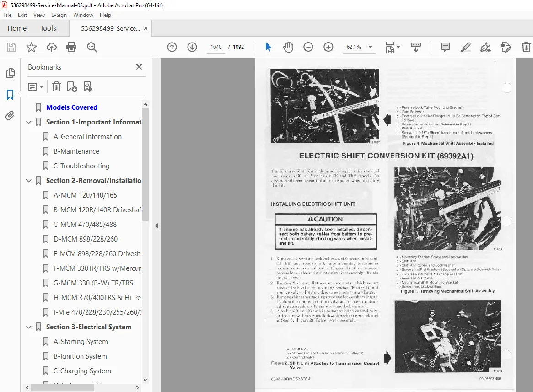Find the current bookmark
The width and height of the screenshot is (533, 392).
pos(88,87)
